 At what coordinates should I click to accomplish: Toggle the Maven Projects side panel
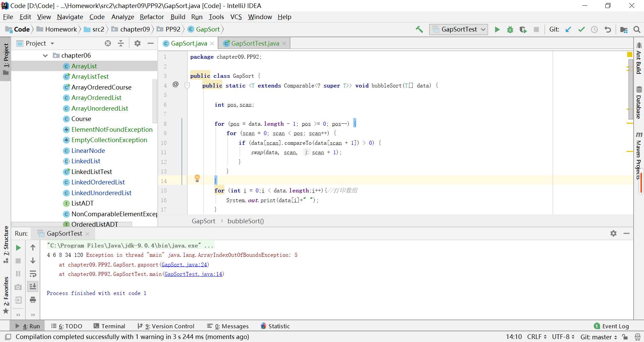(x=639, y=156)
